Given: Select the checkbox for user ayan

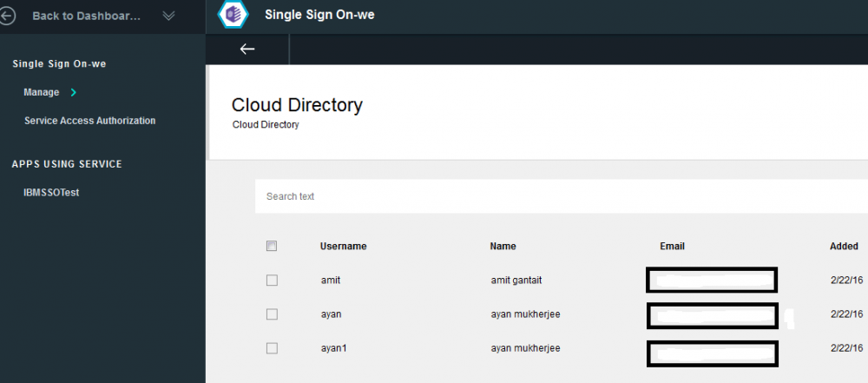Looking at the screenshot, I should (272, 314).
